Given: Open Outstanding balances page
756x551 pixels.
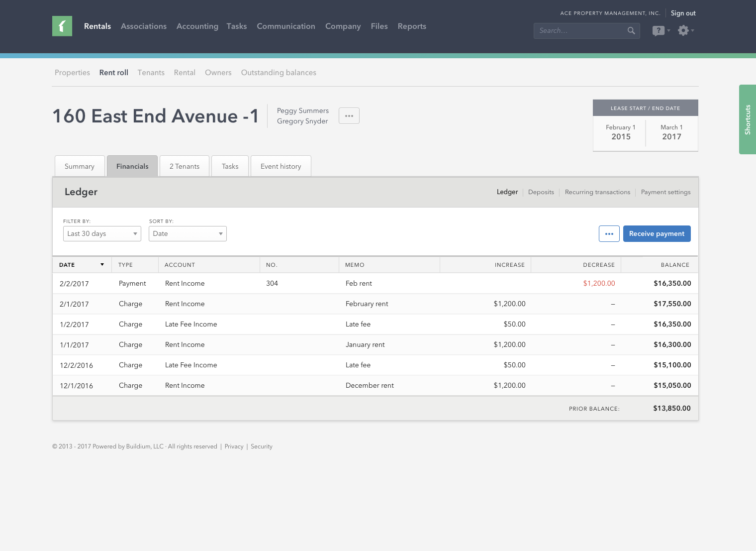Looking at the screenshot, I should point(279,73).
